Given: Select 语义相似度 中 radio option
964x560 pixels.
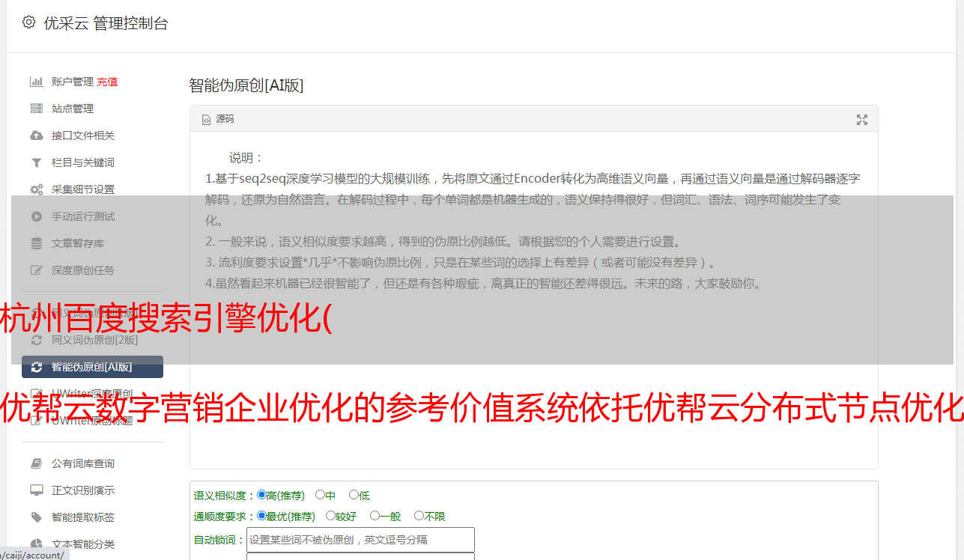Looking at the screenshot, I should pos(320,495).
